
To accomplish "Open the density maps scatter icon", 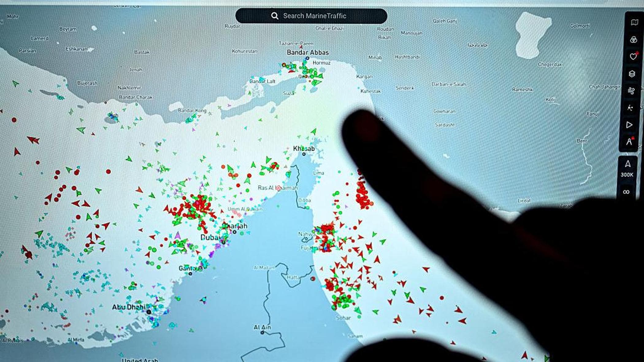I will (630, 108).
